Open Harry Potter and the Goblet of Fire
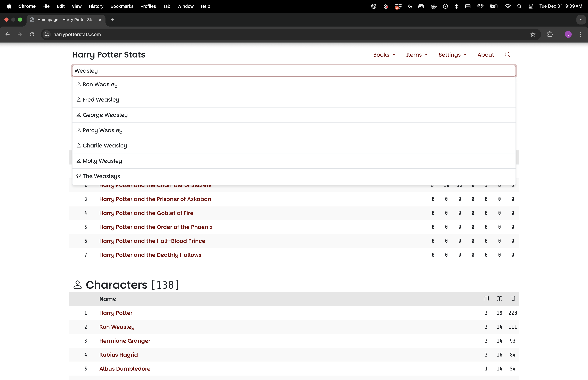This screenshot has height=380, width=588. click(x=146, y=213)
